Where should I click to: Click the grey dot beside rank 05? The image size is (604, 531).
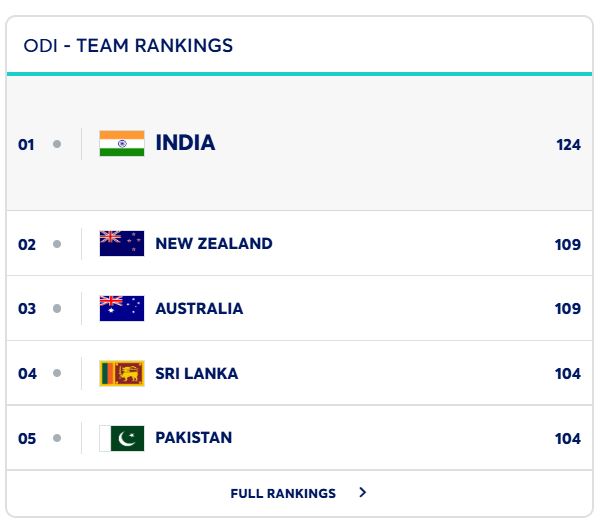57,438
